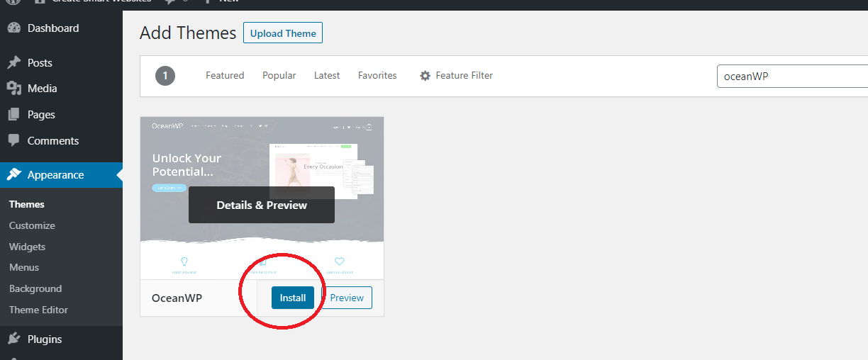This screenshot has height=360, width=868.
Task: Open the Customize submenu item
Action: click(x=32, y=225)
